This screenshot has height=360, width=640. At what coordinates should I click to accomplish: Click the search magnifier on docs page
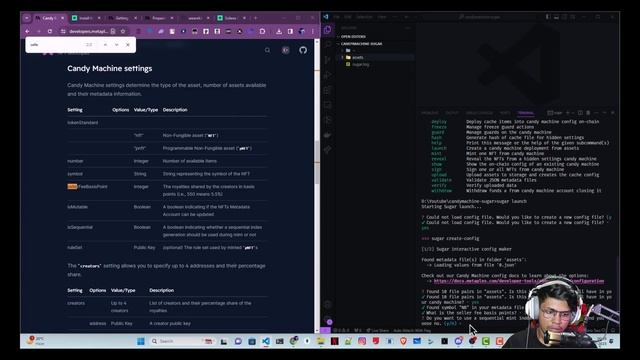(x=267, y=50)
